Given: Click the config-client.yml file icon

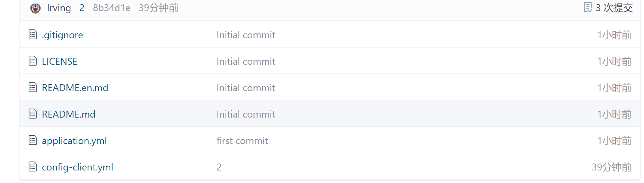Looking at the screenshot, I should pyautogui.click(x=33, y=167).
